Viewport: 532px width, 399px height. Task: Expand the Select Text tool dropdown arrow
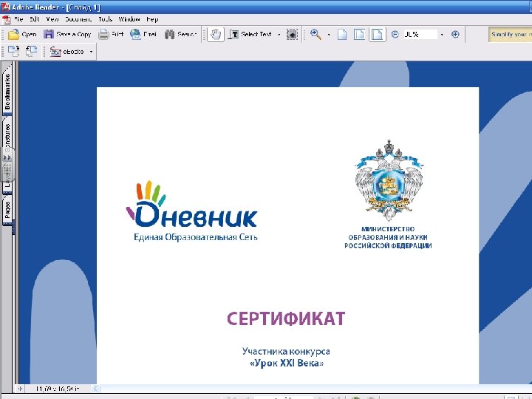click(279, 34)
